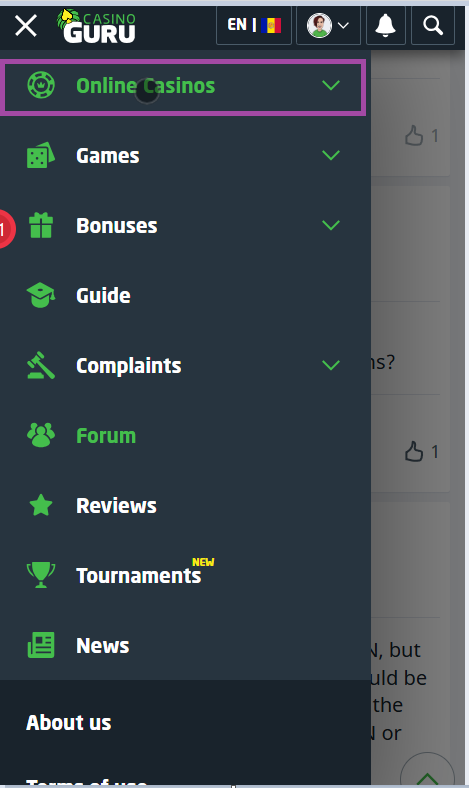
Task: Expand the Online Casinos submenu chevron
Action: tap(331, 85)
